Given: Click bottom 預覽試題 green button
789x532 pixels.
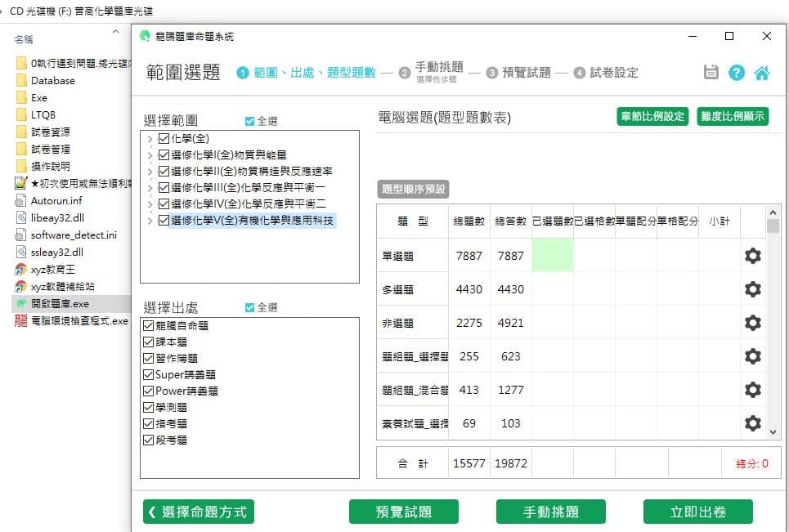Looking at the screenshot, I should tap(404, 512).
